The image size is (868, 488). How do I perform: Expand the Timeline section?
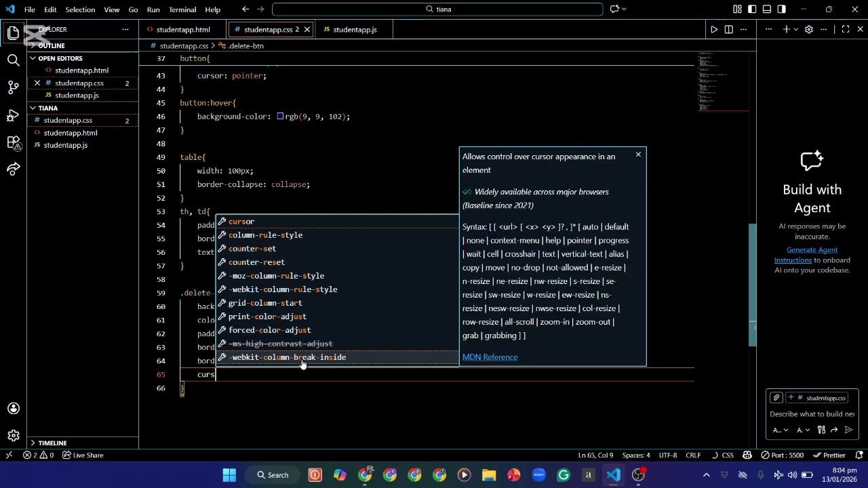[x=52, y=443]
